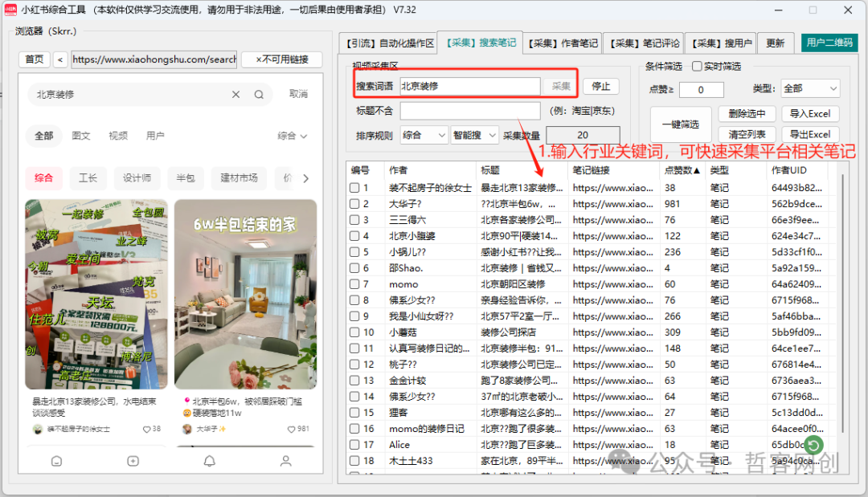This screenshot has width=868, height=497.
Task: Select the 建材市场 category chip
Action: [x=239, y=178]
